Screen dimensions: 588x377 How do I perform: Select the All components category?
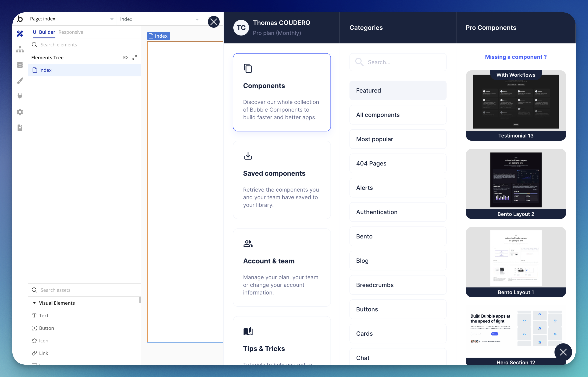click(x=398, y=114)
